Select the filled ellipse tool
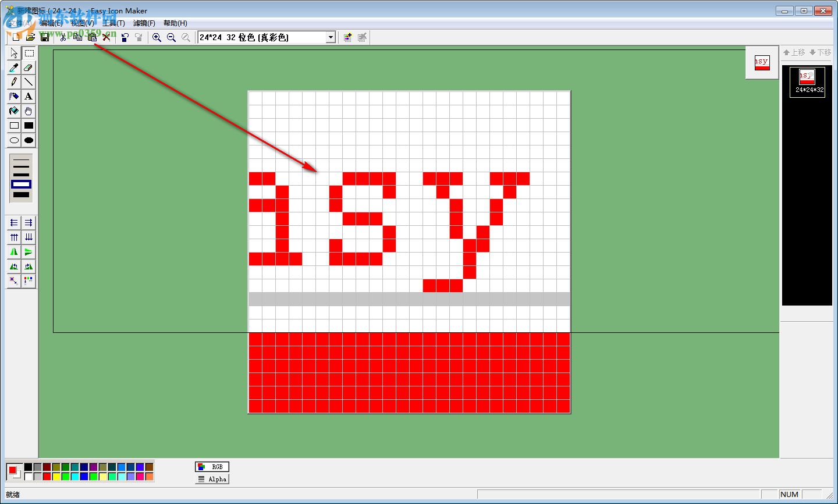Image resolution: width=838 pixels, height=504 pixels. pos(29,140)
